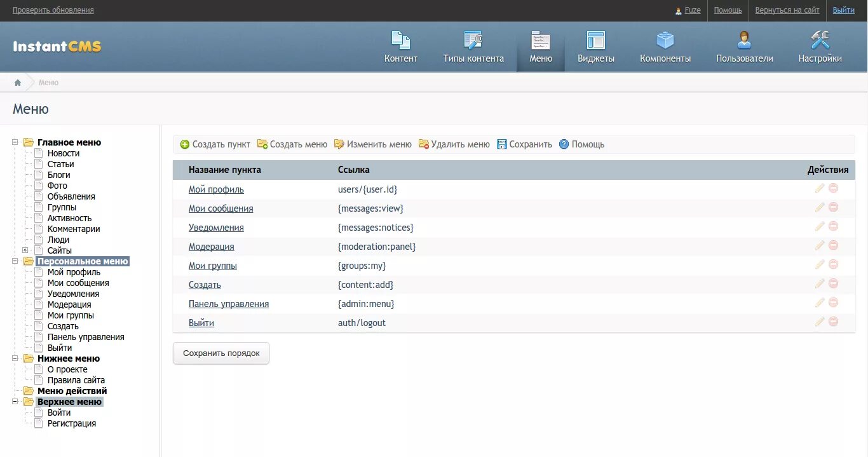This screenshot has width=868, height=457.
Task: Collapse the Главное меню tree node
Action: pos(15,142)
